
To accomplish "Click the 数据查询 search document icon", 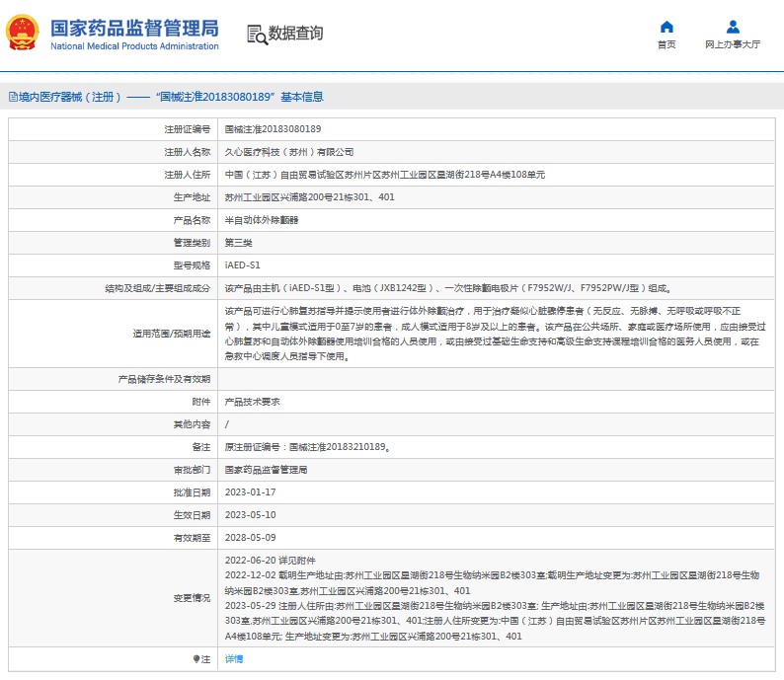I will pyautogui.click(x=255, y=34).
